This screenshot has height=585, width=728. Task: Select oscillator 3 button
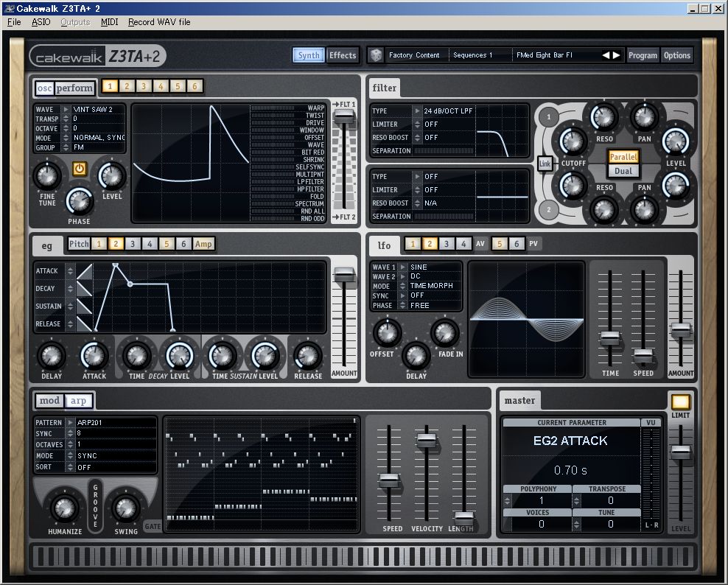tap(144, 86)
